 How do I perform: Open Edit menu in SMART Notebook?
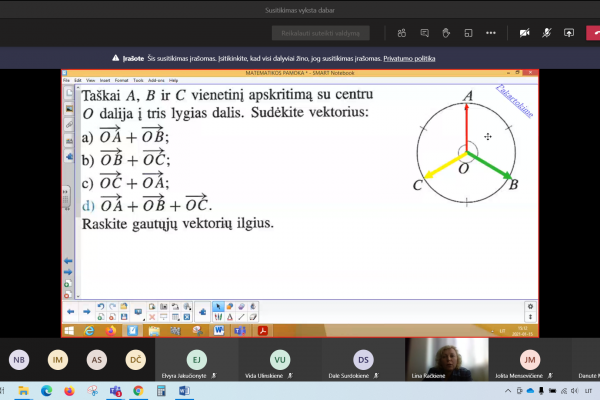pos(78,80)
